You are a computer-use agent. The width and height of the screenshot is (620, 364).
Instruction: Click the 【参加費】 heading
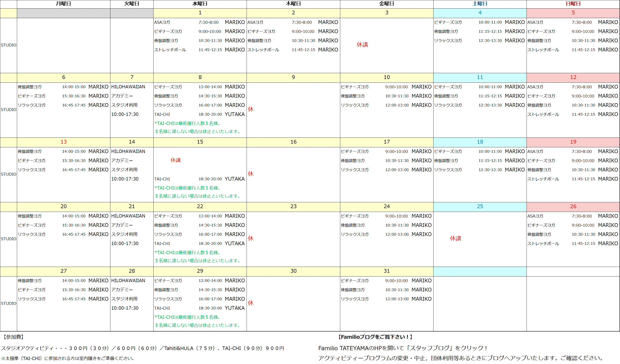pos(14,337)
